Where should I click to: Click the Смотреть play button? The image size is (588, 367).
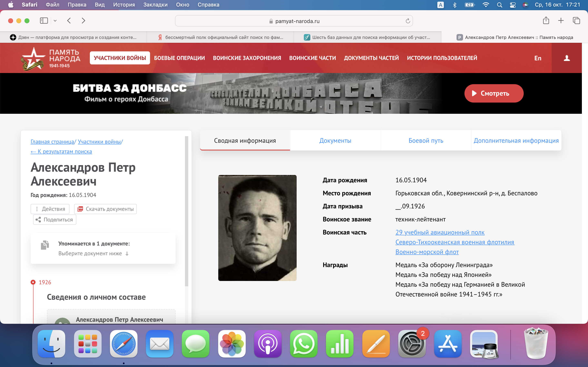(x=494, y=93)
